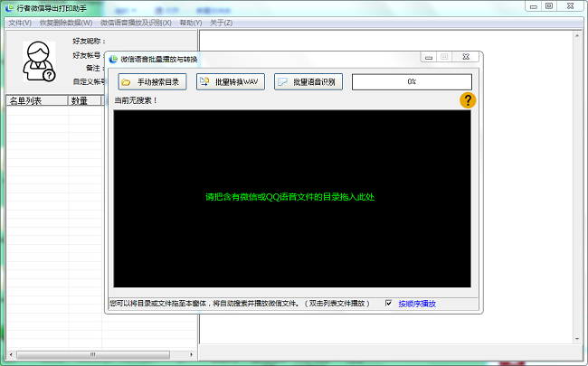This screenshot has width=588, height=366.
Task: Click the up arrow of right panel scrollbar
Action: 577,35
